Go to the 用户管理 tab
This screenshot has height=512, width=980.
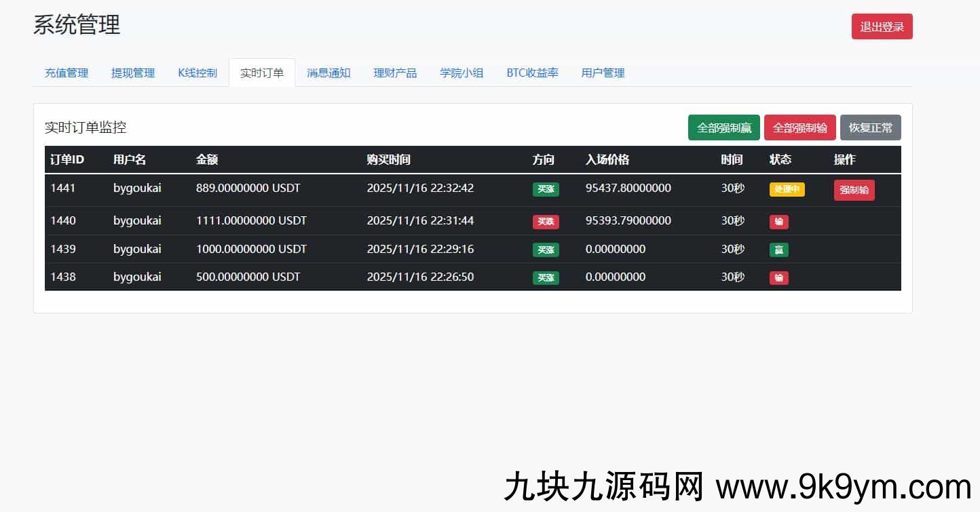(603, 73)
